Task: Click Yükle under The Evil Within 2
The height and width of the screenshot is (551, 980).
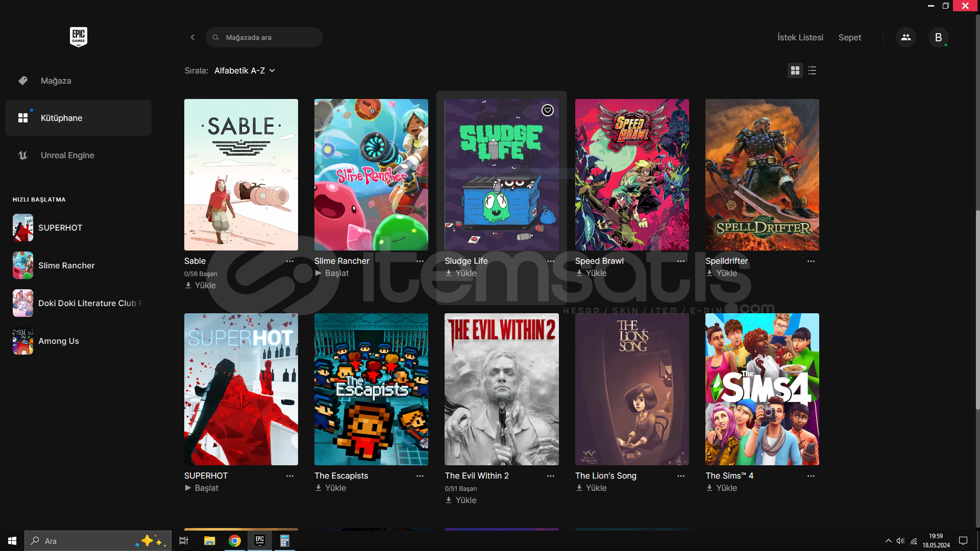Action: tap(461, 500)
